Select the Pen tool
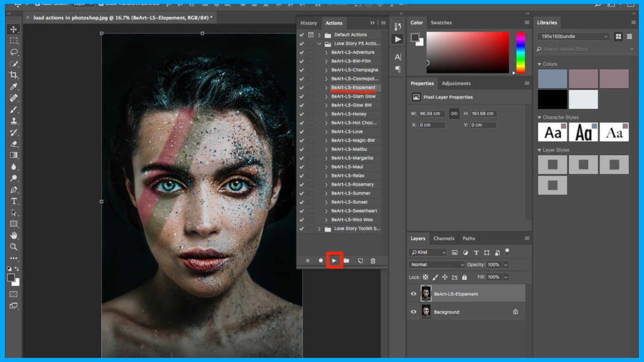 click(x=14, y=189)
